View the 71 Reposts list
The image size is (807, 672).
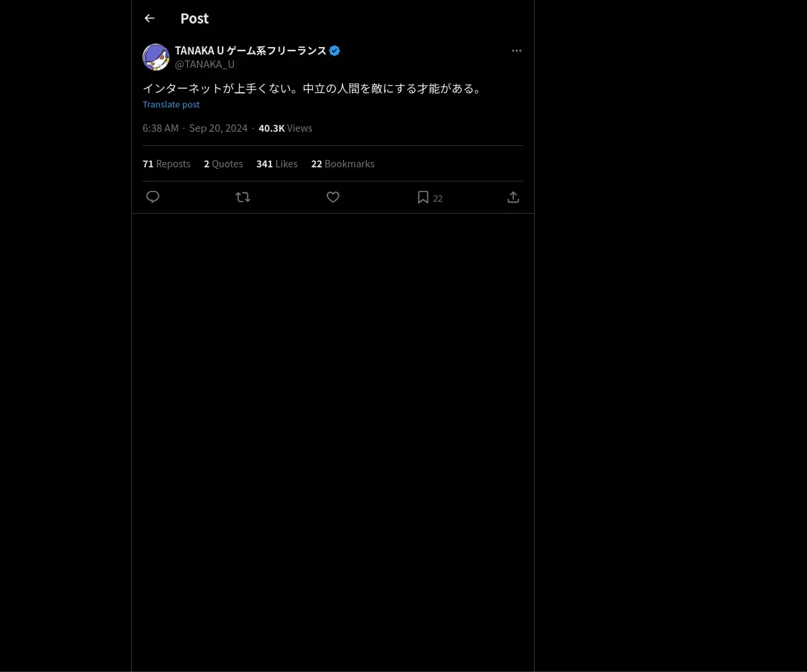166,164
